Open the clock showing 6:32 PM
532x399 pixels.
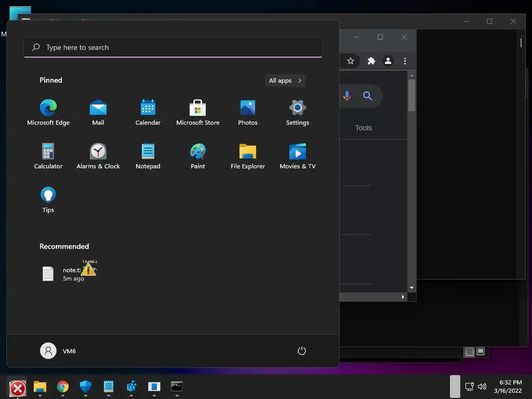pos(508,387)
